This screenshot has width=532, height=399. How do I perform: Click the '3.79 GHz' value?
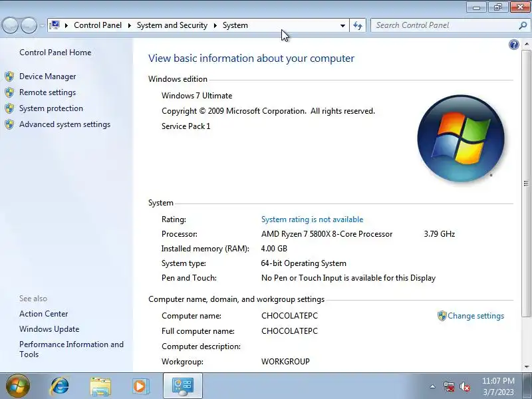440,234
